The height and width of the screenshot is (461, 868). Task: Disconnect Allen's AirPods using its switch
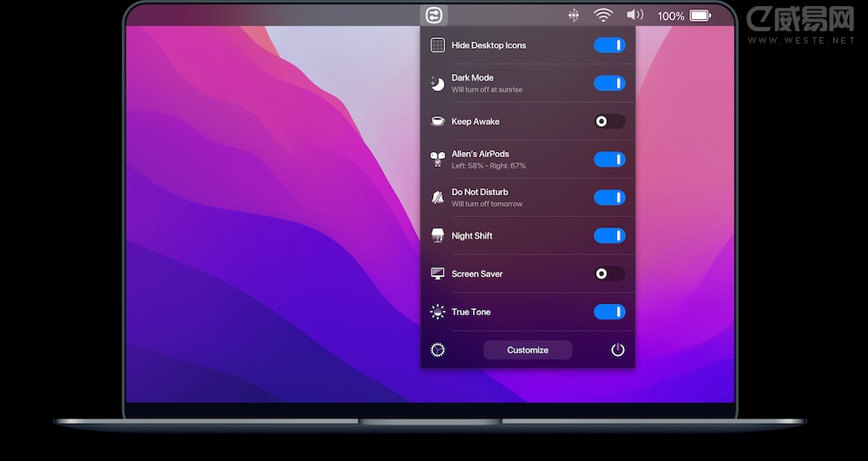click(609, 160)
